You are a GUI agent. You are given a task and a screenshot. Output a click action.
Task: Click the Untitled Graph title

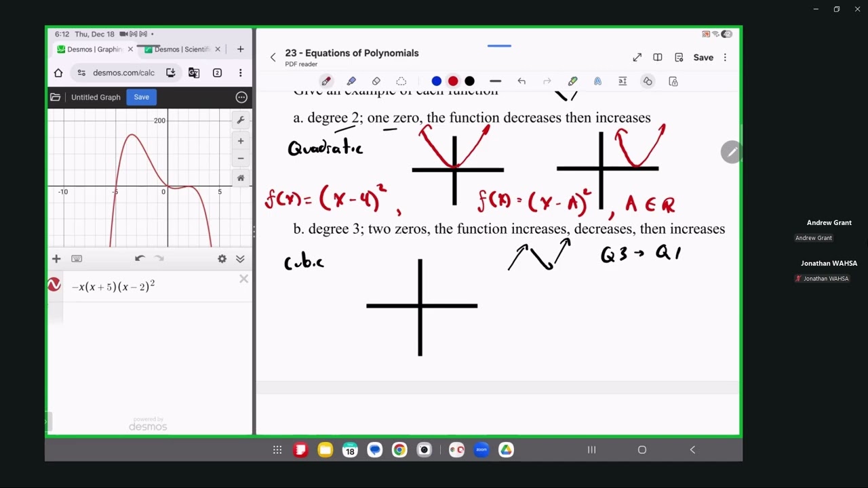96,97
